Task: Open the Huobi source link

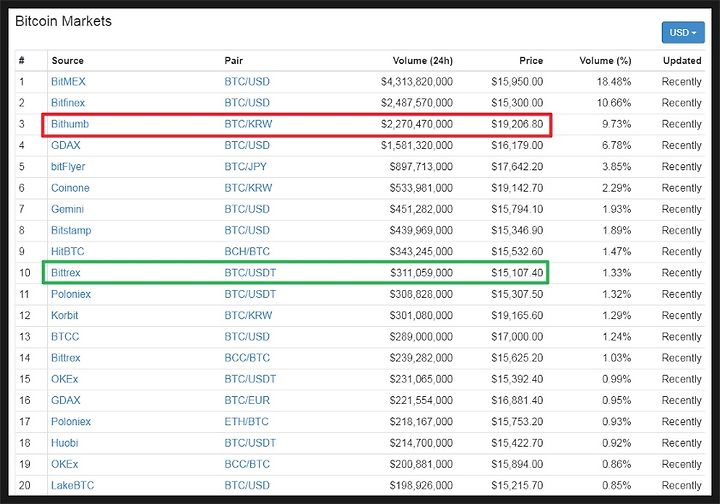Action: tap(65, 443)
